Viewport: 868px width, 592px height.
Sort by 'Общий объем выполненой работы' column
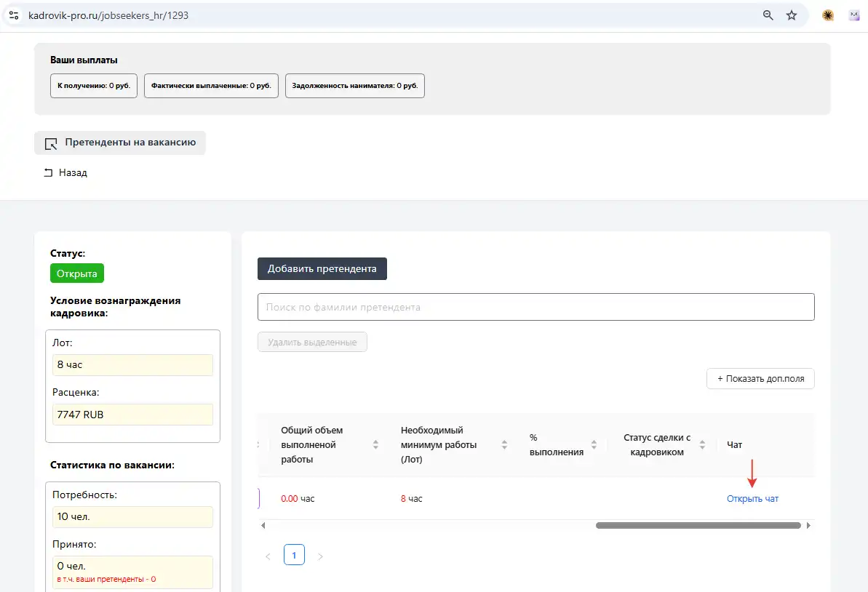[375, 445]
